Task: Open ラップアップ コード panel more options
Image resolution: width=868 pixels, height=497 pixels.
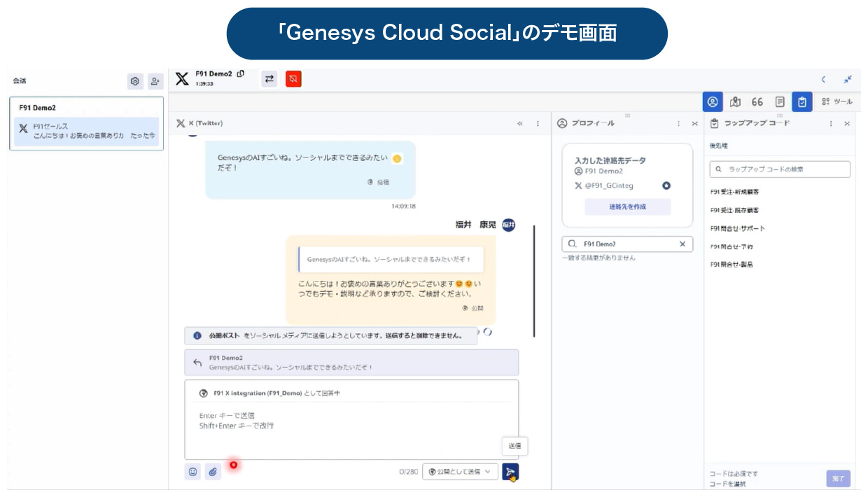Action: pyautogui.click(x=831, y=123)
